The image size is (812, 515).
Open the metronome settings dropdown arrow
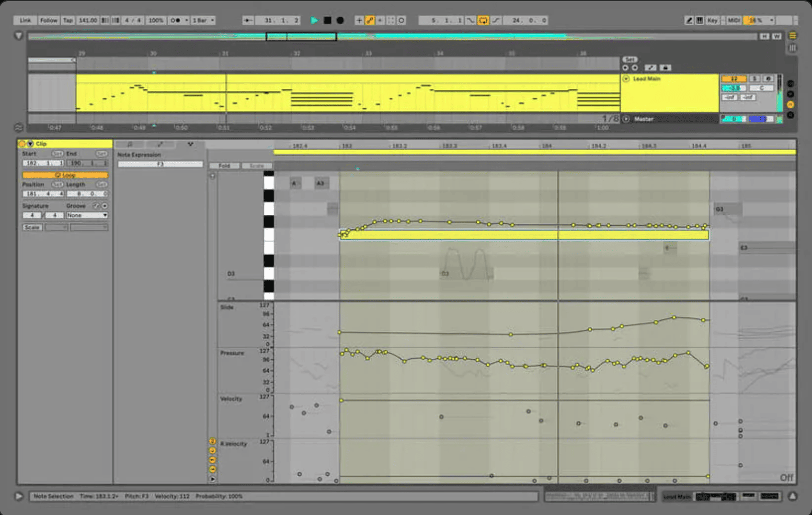186,20
